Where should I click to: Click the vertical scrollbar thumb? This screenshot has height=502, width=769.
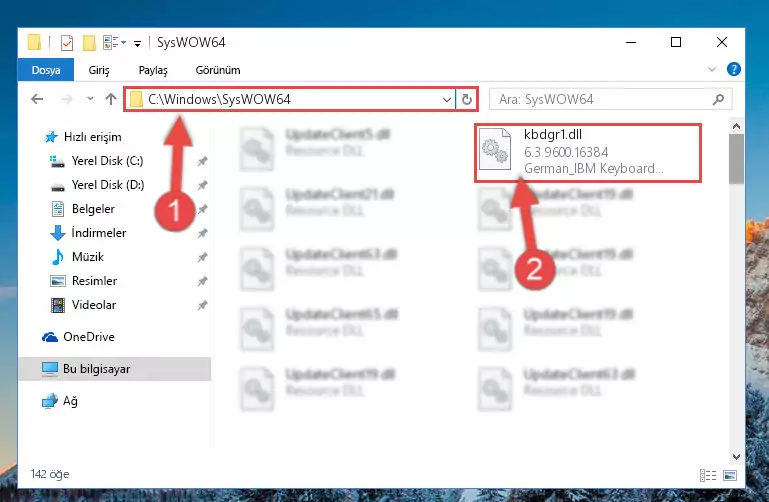point(736,159)
